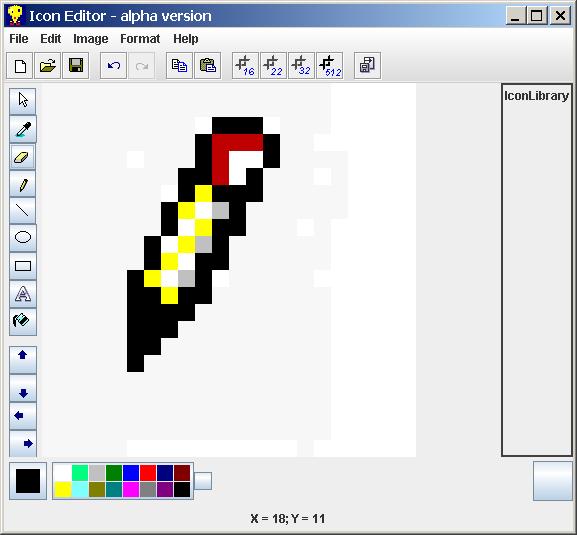Select the paint bucket fill tool

point(23,322)
